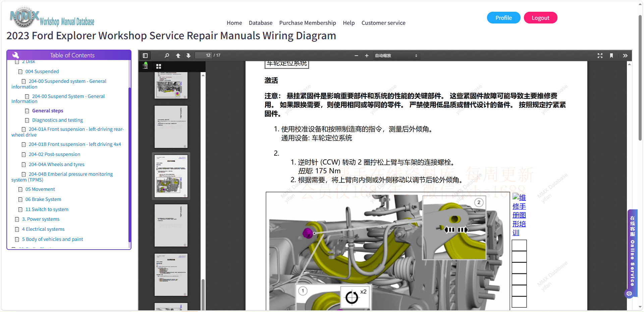
Task: Open the online service chat bubble icon
Action: [x=629, y=294]
